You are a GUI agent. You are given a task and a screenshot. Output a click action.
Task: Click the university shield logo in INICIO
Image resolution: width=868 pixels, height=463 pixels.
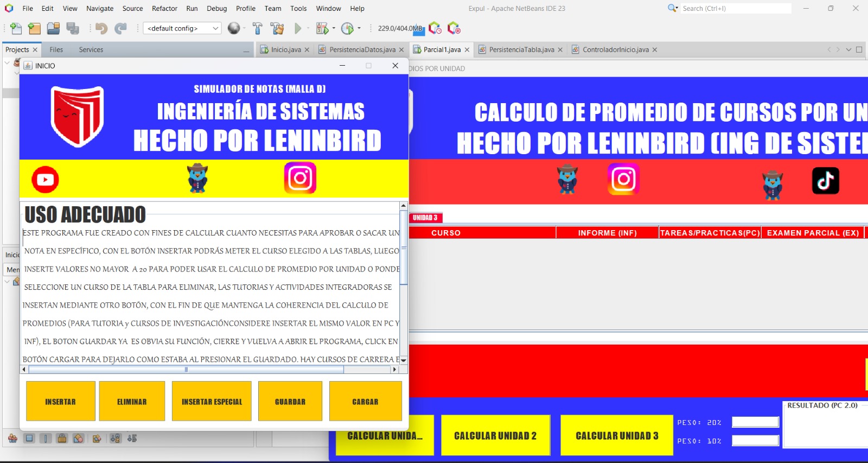tap(78, 117)
